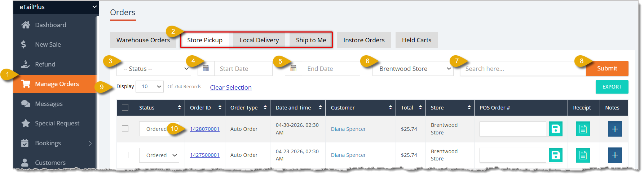Open the Display records count dropdown

tap(150, 87)
